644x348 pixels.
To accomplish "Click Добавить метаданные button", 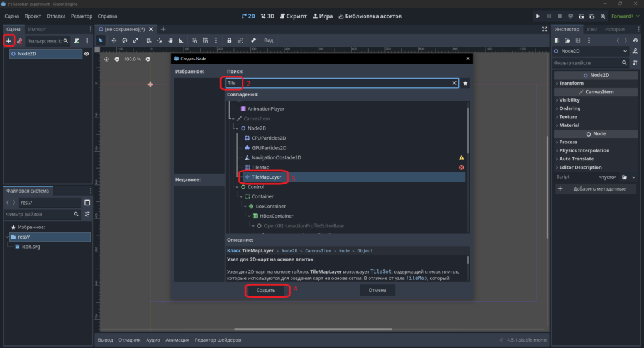I will tap(596, 189).
